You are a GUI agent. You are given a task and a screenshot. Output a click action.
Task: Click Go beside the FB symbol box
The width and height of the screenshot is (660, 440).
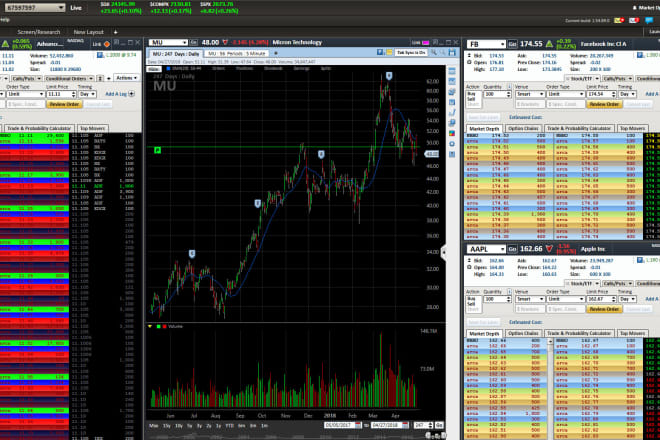click(512, 44)
